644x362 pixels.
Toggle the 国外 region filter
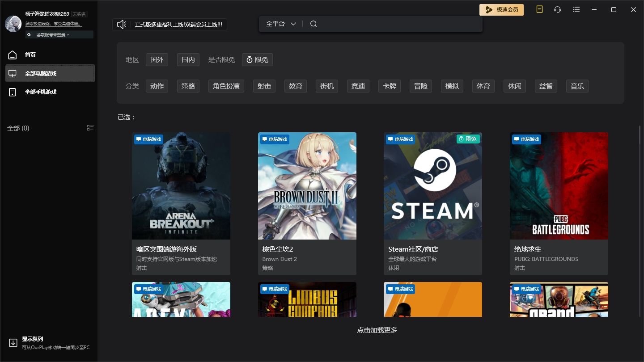[157, 59]
